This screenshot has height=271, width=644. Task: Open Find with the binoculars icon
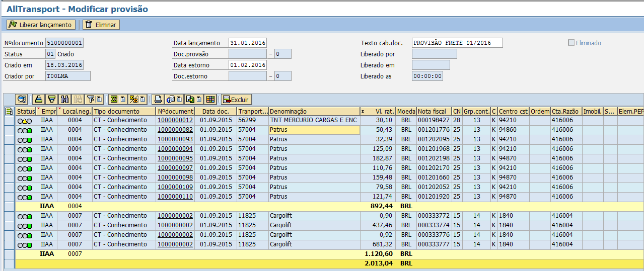point(64,100)
